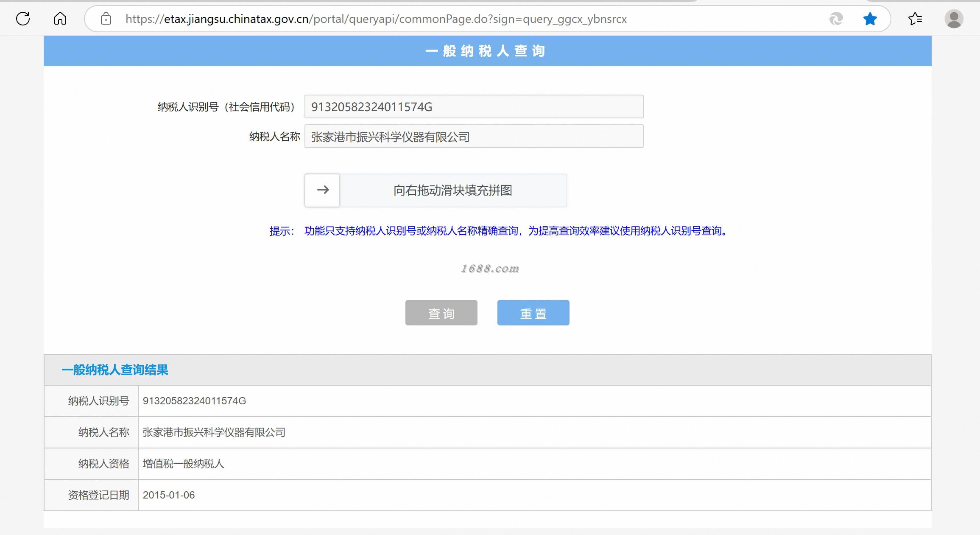Open the favorites list icon
The image size is (980, 535).
point(915,19)
